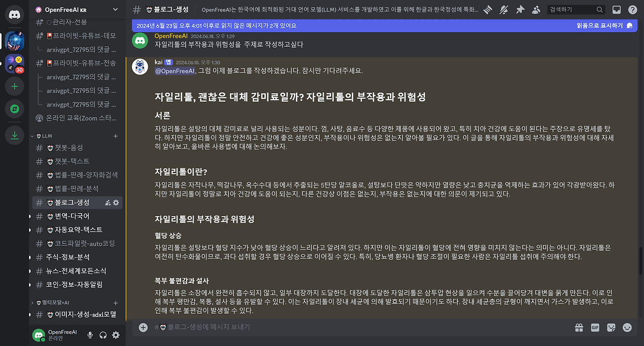
Task: Mute notifications with the bell icon
Action: pos(504,9)
